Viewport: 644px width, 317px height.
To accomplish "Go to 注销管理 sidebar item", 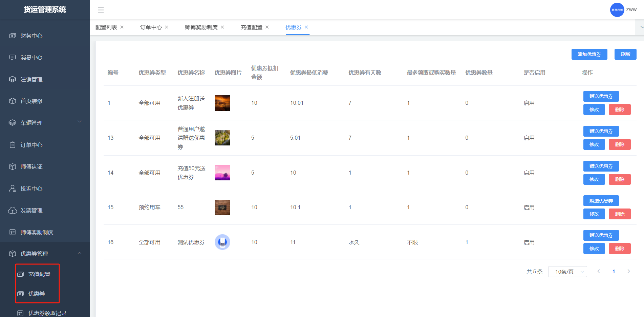I will click(x=31, y=79).
